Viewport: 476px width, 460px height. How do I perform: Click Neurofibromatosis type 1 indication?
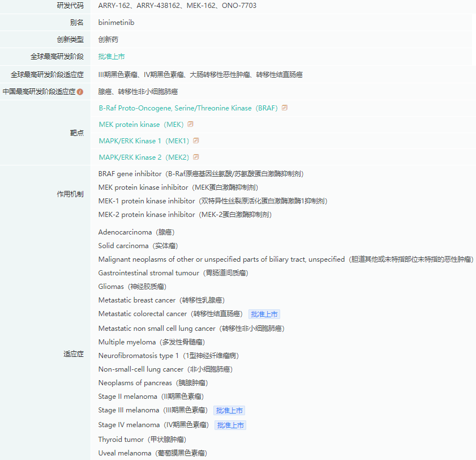point(169,356)
